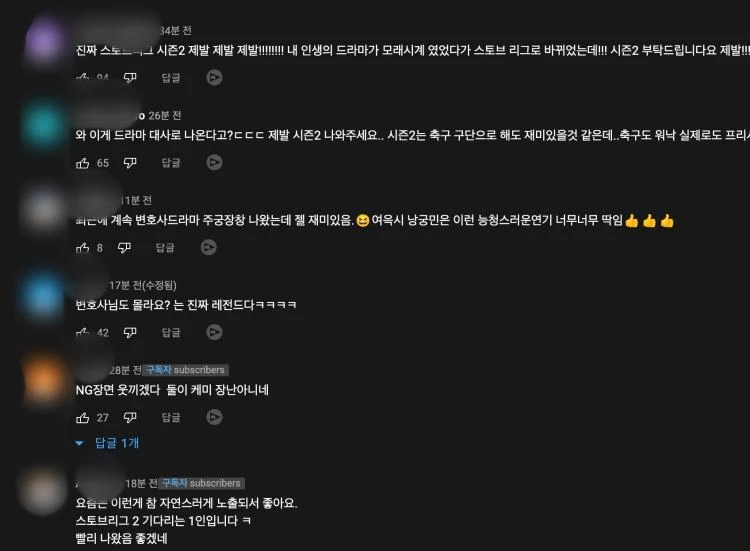Dislike the 변호사님도 몰라요 comment

[130, 332]
